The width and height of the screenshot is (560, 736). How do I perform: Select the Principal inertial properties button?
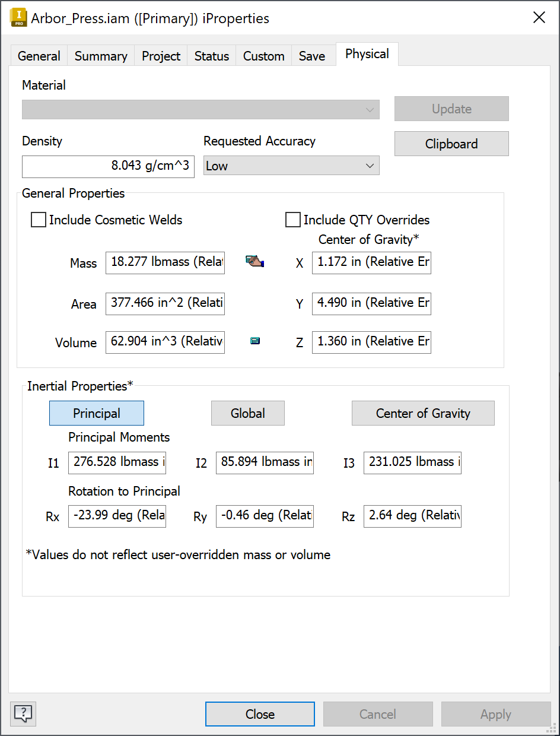(97, 413)
